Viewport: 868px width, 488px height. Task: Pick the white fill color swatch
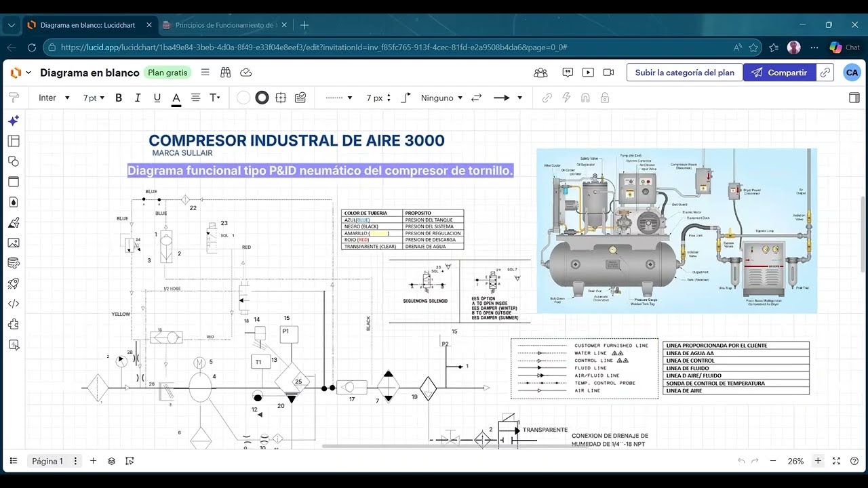[243, 98]
